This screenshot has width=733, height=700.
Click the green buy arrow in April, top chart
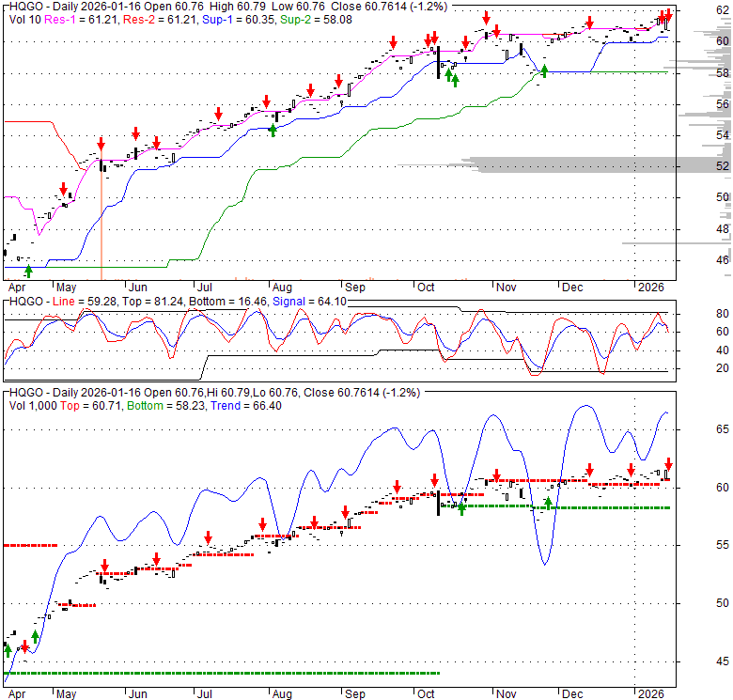point(28,271)
